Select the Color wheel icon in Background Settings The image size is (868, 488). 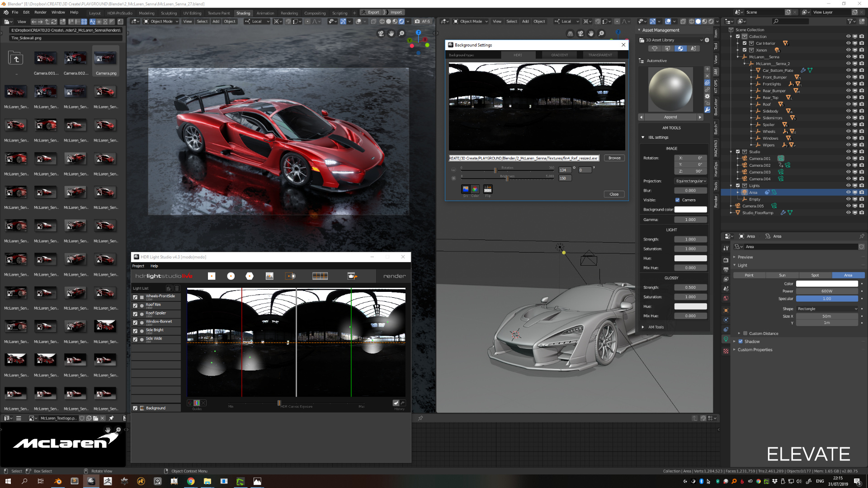tap(475, 189)
